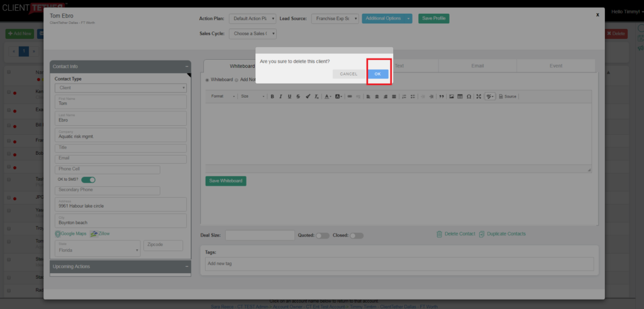Align text left in the editor
644x309 pixels.
(x=368, y=96)
